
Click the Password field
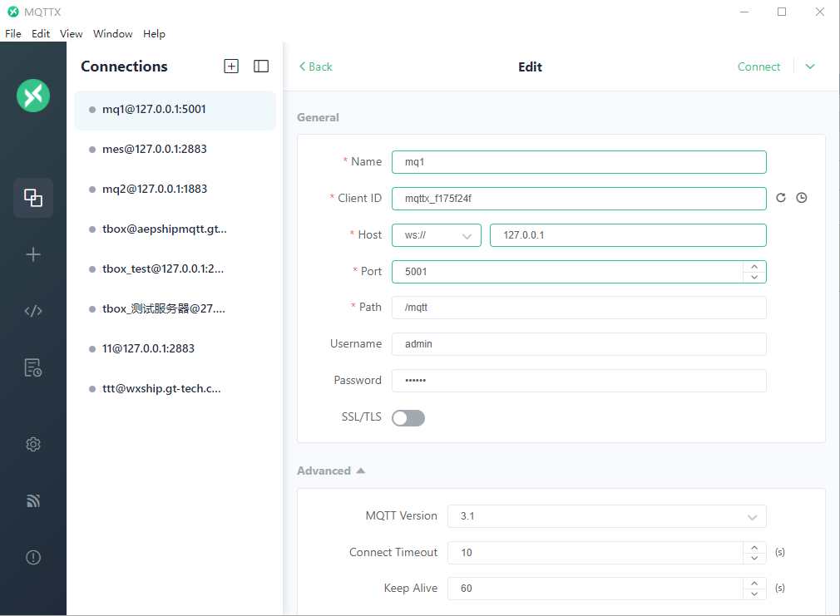point(579,380)
